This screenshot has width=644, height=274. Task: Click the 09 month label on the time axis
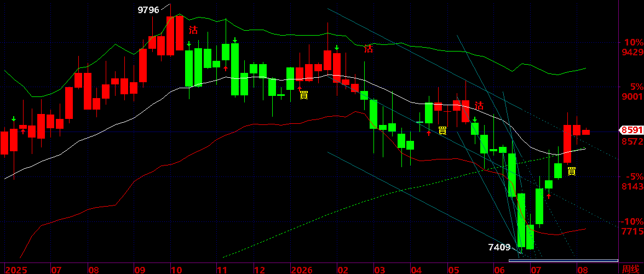[x=140, y=270]
